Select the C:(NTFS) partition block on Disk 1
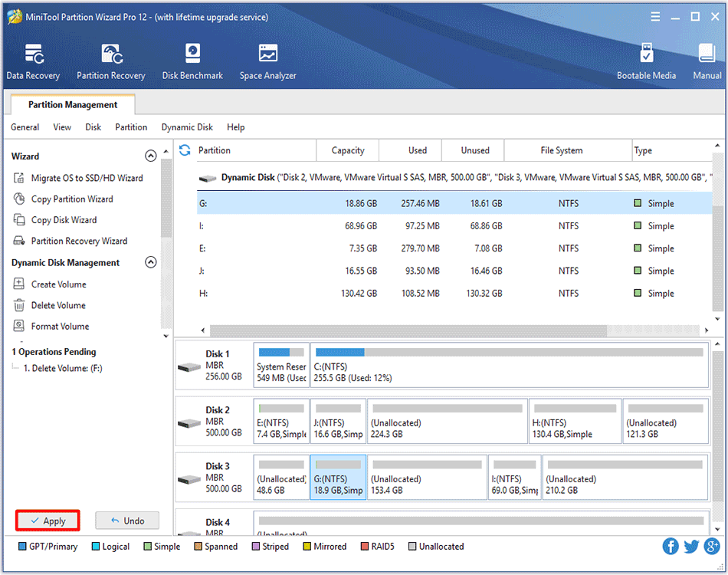Viewport: 728px width, 575px height. [510, 365]
